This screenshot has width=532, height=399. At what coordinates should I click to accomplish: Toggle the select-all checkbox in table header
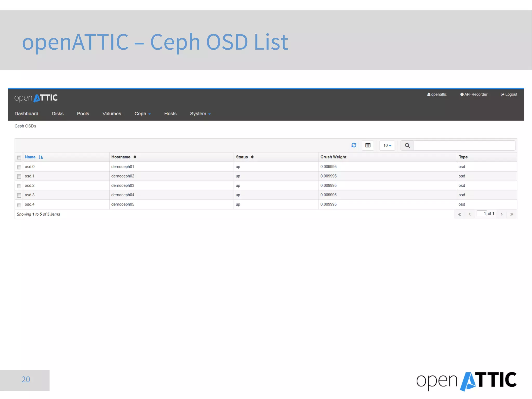(19, 158)
